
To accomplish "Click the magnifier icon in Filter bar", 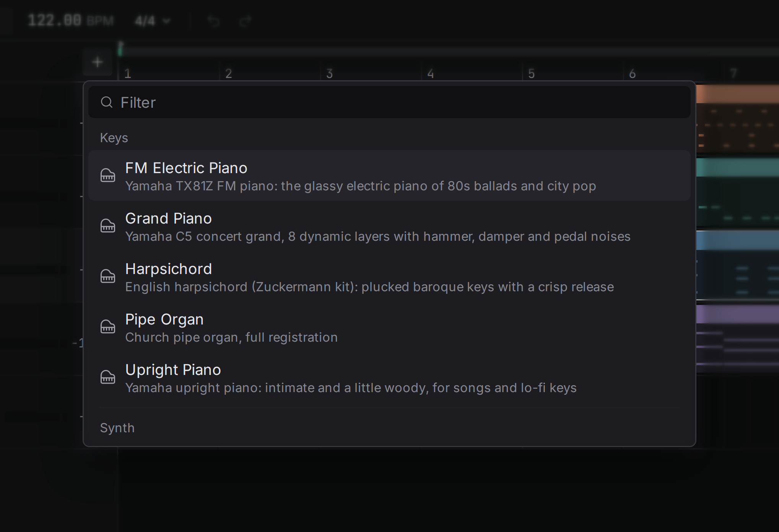I will tap(107, 102).
